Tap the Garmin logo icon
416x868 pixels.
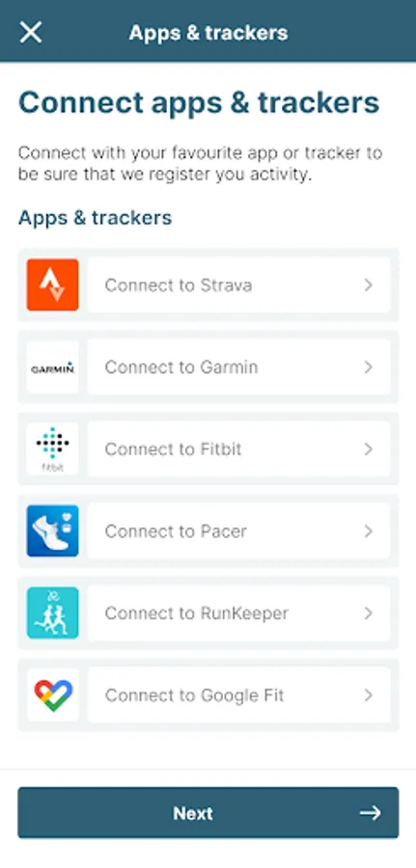53,367
